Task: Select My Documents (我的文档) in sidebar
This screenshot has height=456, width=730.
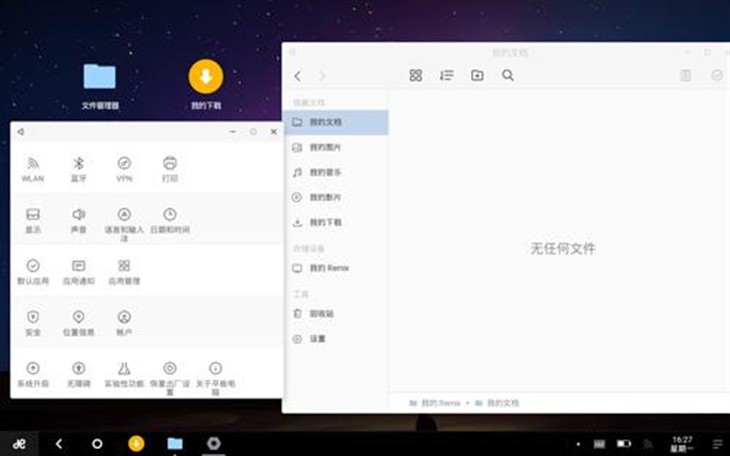Action: (x=335, y=123)
